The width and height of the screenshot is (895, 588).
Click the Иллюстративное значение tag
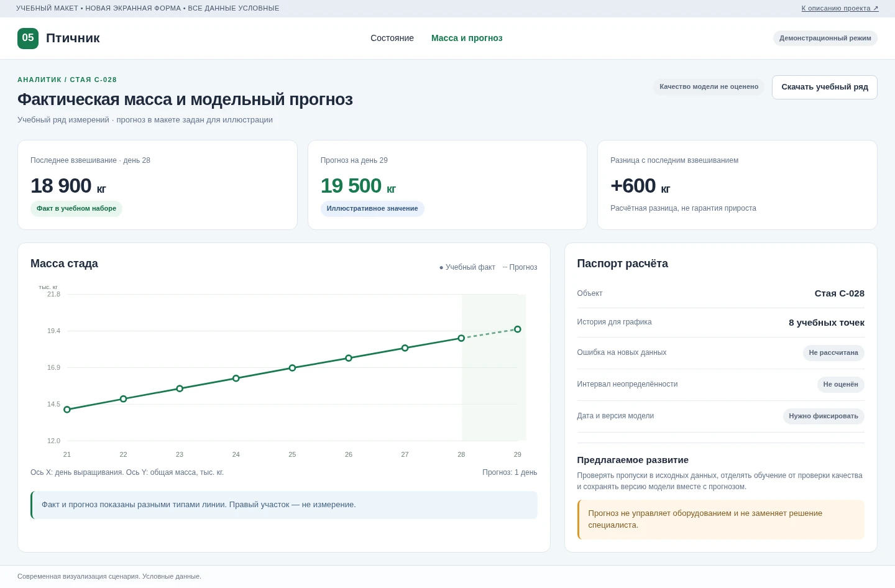click(x=372, y=209)
